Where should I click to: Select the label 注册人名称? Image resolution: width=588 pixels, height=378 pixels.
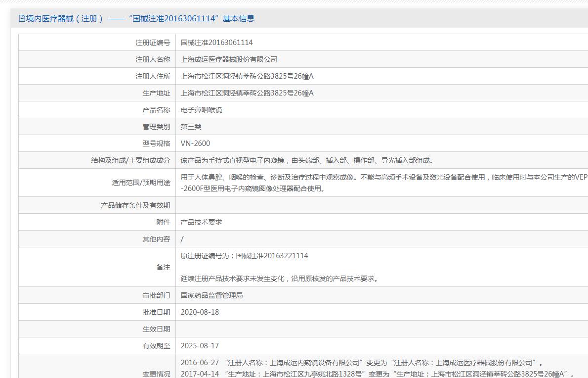(x=153, y=59)
